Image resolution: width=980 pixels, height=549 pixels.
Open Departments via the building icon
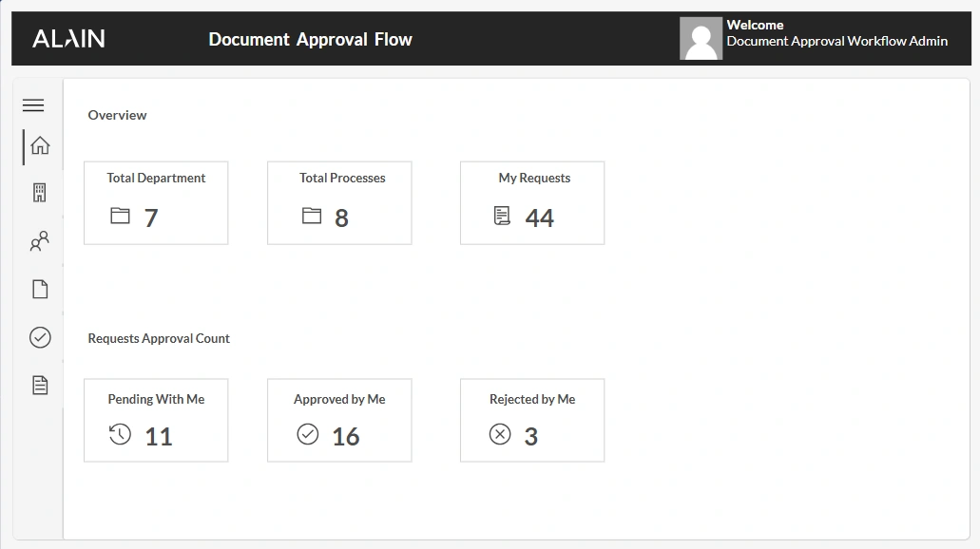tap(38, 193)
